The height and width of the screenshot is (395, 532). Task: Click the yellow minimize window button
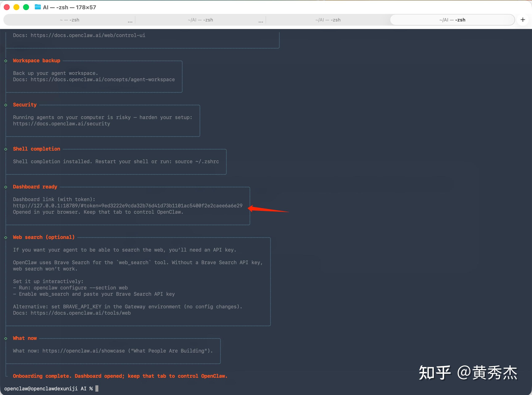(x=16, y=7)
